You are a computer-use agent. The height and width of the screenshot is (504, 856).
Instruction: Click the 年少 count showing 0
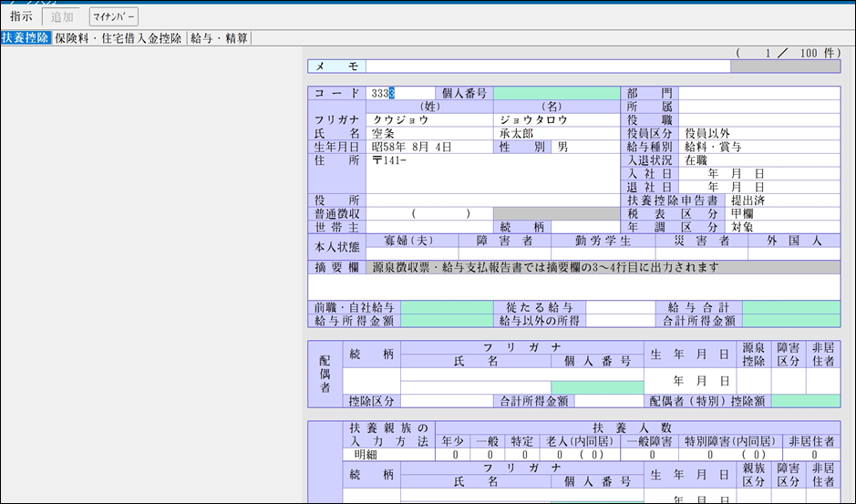pyautogui.click(x=453, y=455)
